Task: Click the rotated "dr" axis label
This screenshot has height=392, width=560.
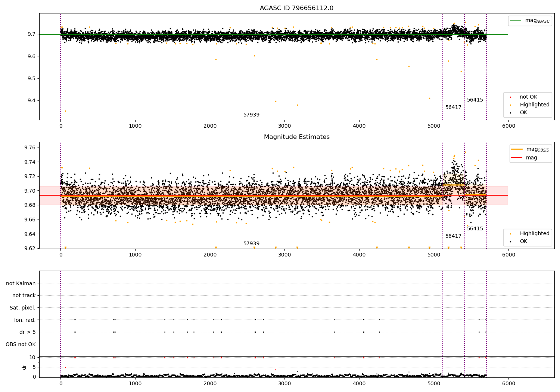Action: coord(24,367)
